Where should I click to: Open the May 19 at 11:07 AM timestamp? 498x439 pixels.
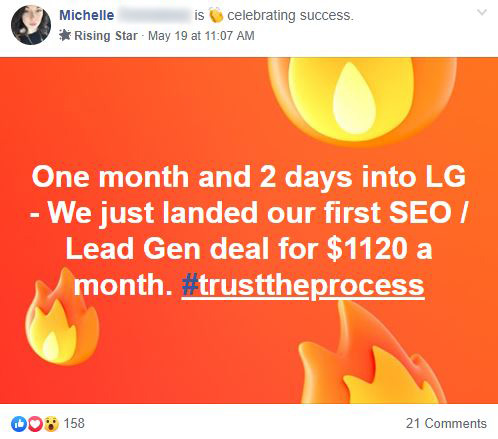tap(201, 36)
